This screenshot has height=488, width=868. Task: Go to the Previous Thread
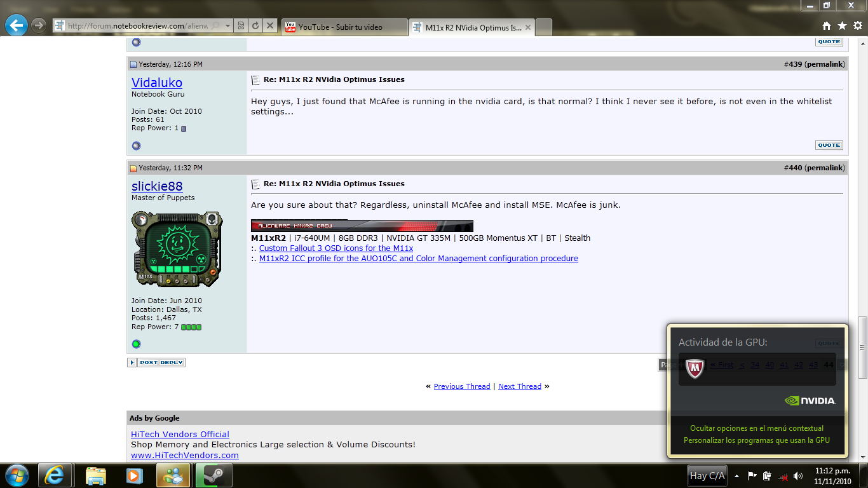click(x=462, y=386)
